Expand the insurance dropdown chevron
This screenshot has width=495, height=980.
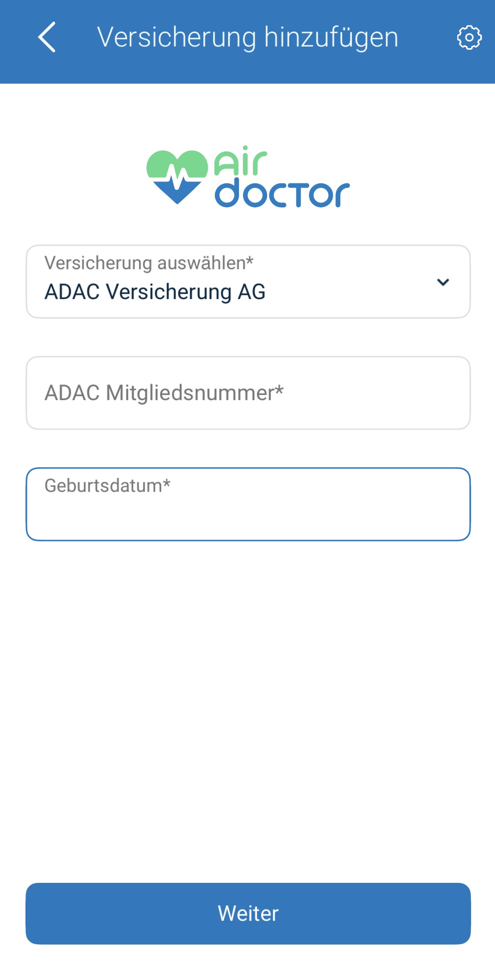coord(443,282)
